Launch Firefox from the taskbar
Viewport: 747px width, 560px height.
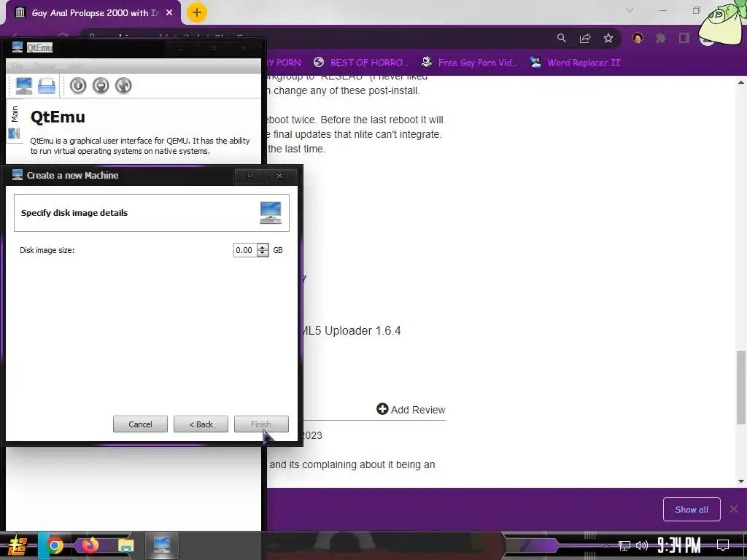point(90,545)
